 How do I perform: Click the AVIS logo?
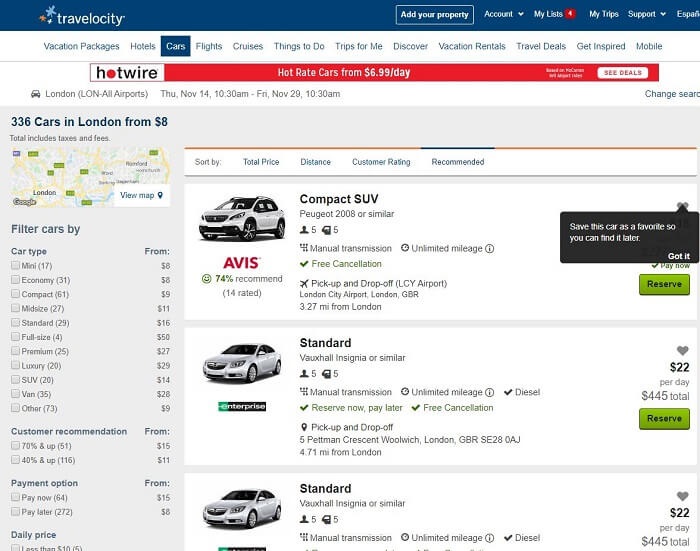click(x=242, y=263)
